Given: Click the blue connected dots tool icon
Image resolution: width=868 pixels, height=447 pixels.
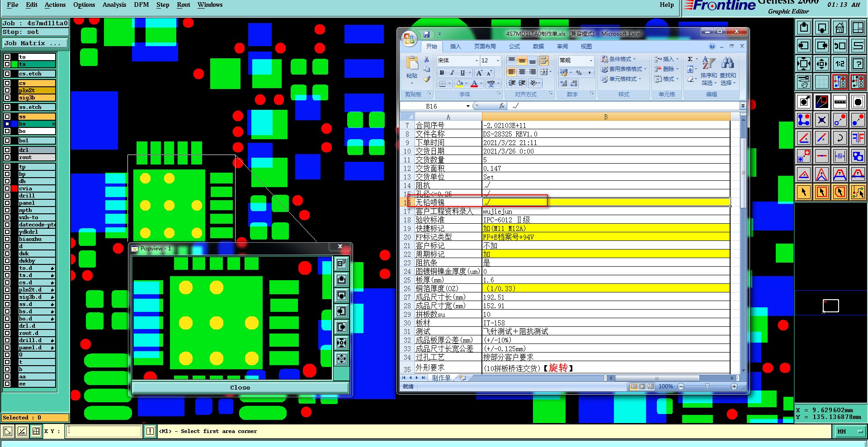Looking at the screenshot, I should [x=804, y=120].
